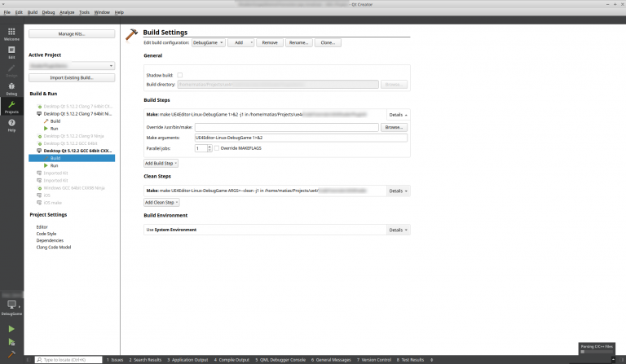Open the Help mode

[x=11, y=125]
